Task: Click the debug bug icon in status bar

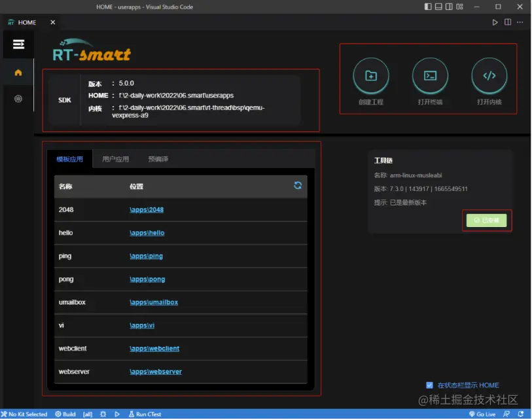Action: (x=103, y=414)
